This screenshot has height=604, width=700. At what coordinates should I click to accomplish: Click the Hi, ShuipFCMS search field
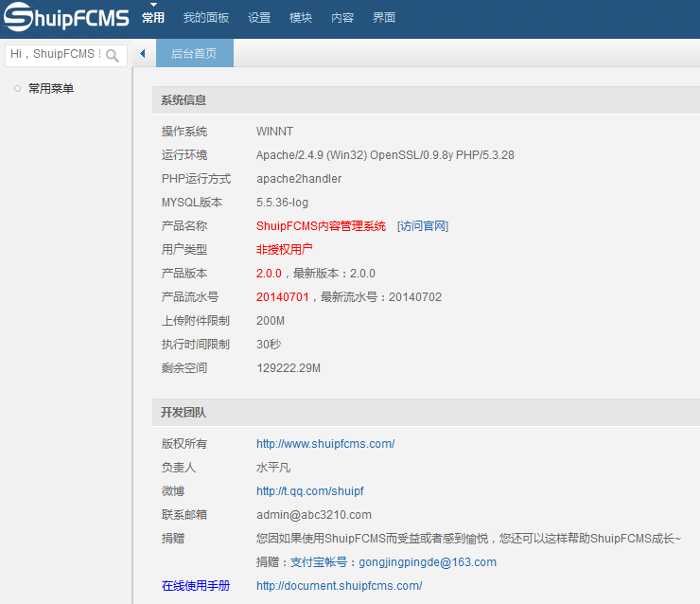[54, 55]
